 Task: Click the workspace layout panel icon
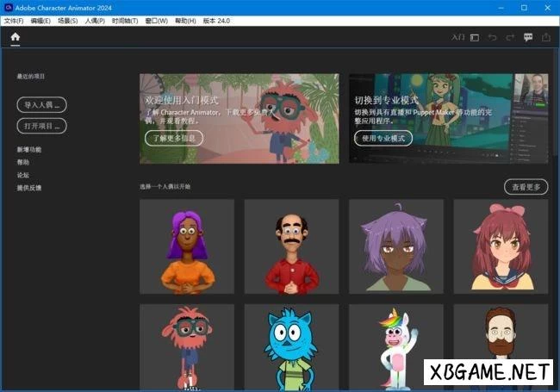[x=474, y=38]
